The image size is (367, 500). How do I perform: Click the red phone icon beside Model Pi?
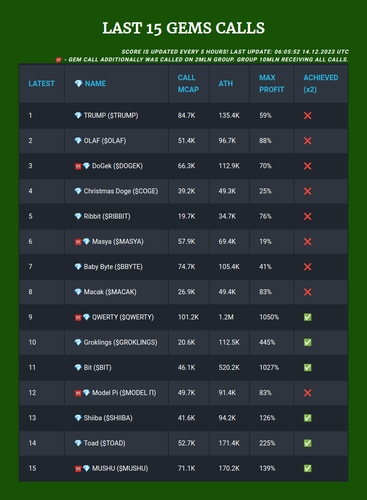[78, 393]
